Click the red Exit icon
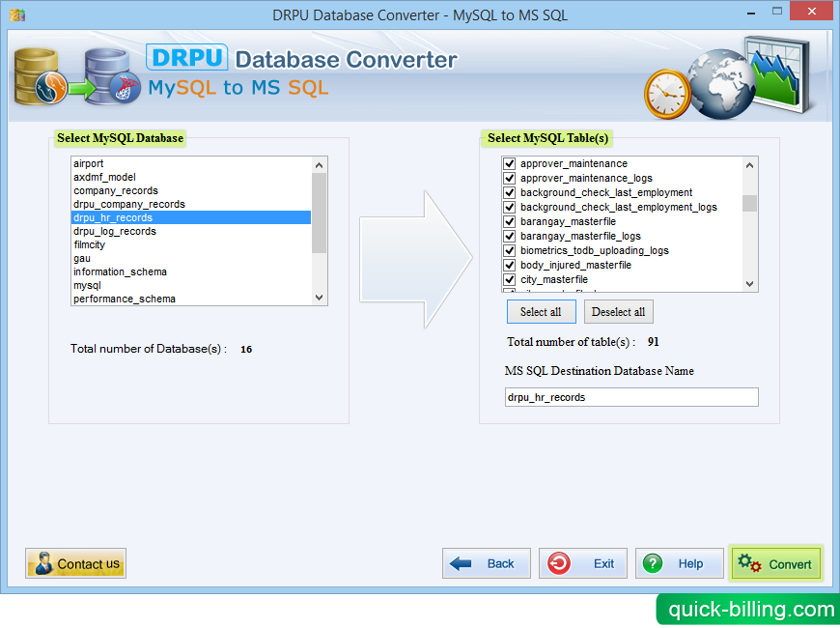840x628 pixels. 558,563
